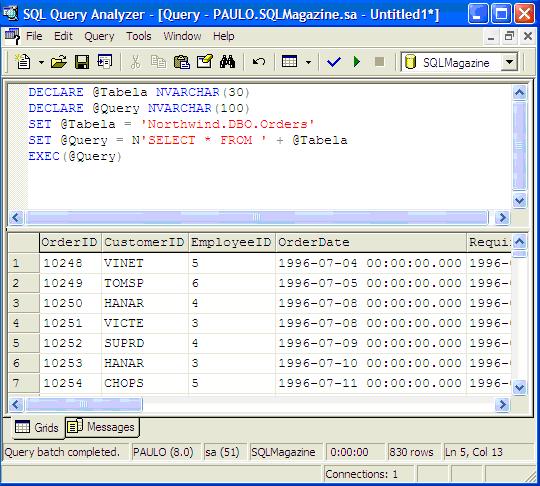Click editor vertical scrollbar down arrow
540x486 pixels.
519,200
